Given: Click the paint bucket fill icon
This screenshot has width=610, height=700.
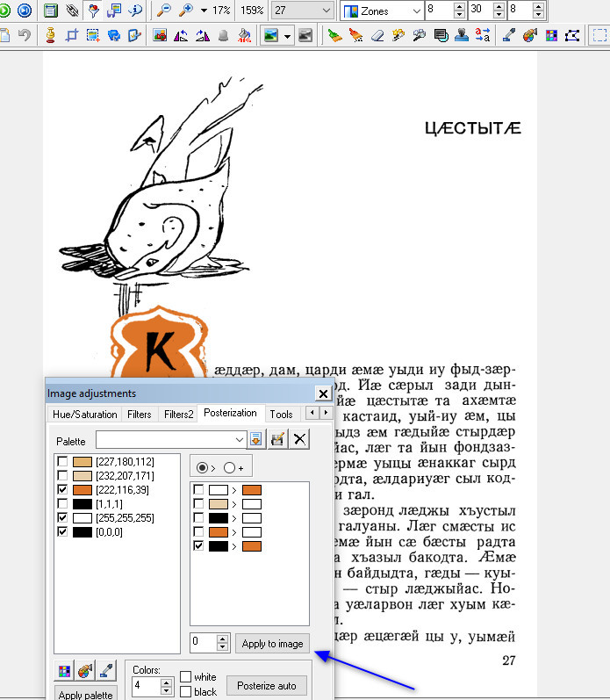Looking at the screenshot, I should [245, 35].
